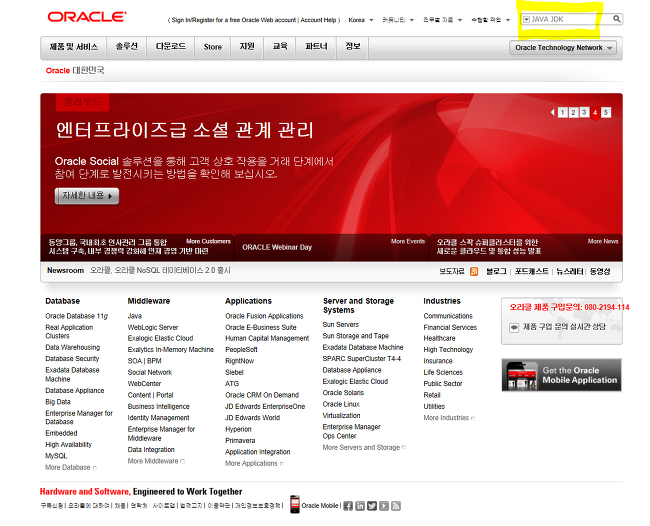Screen dimensions: 650x526
Task: Open the 동영상 link
Action: [600, 271]
